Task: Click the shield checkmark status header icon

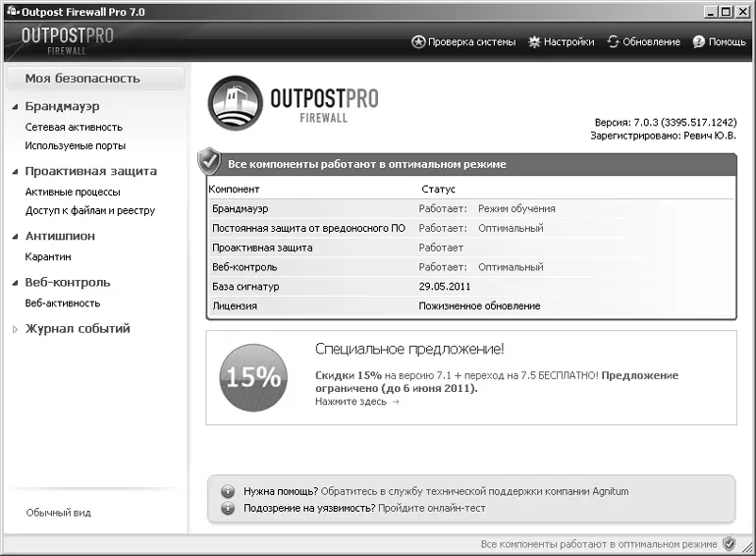Action: coord(209,162)
